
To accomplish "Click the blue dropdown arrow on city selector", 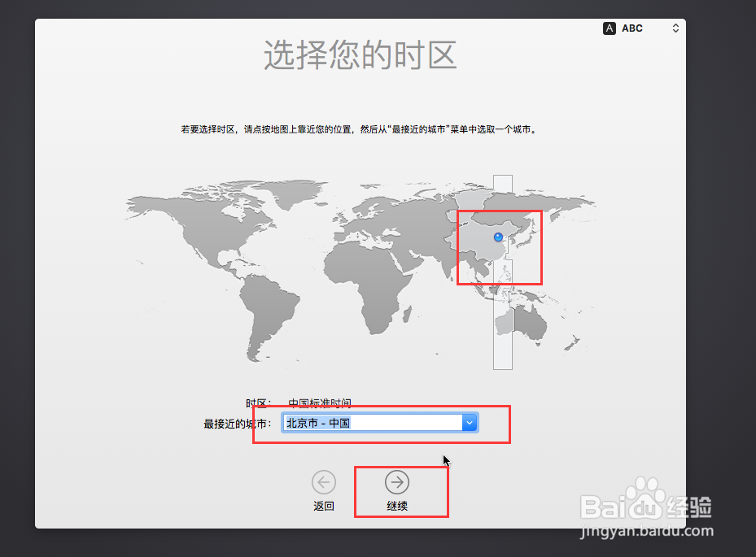I will [x=470, y=422].
